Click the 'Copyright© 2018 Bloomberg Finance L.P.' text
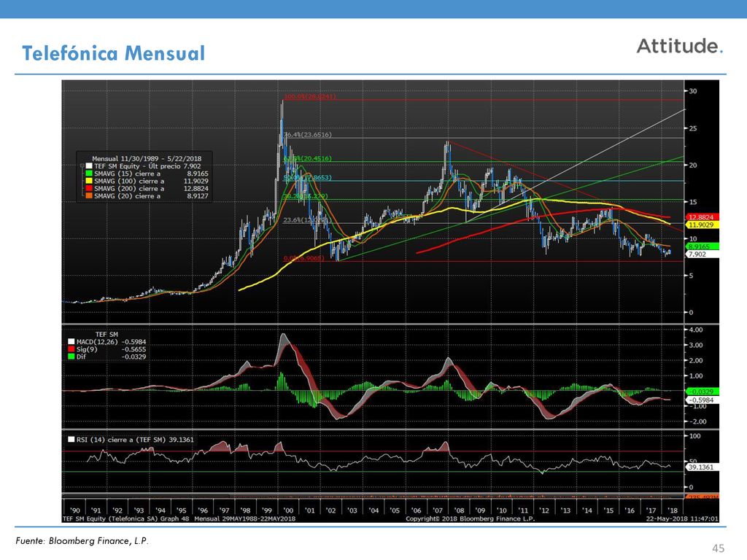Image resolution: width=747 pixels, height=560 pixels. [470, 518]
